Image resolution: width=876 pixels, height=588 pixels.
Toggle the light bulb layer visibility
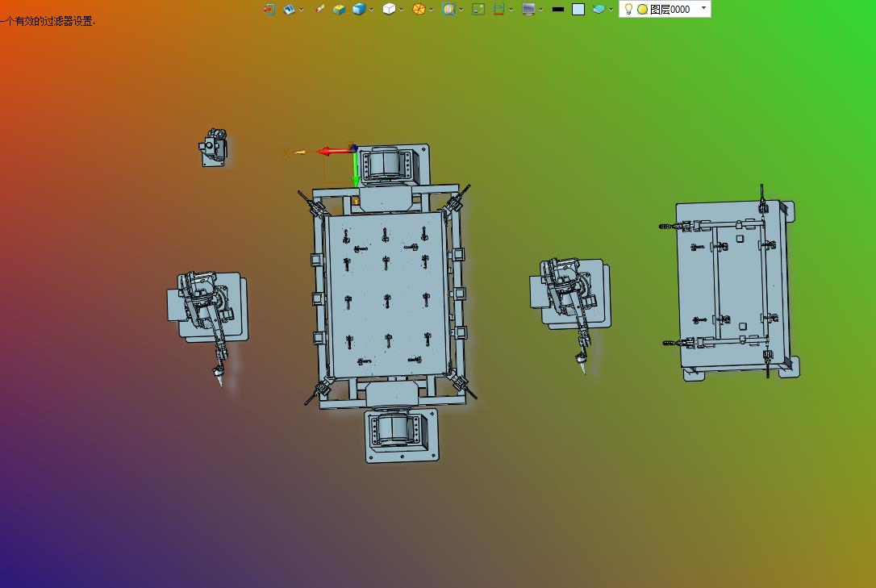pyautogui.click(x=628, y=9)
